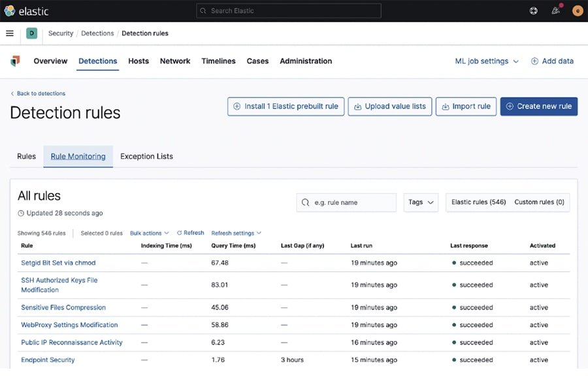588x376 pixels.
Task: Open the newsfeed notifications icon
Action: [x=556, y=10]
